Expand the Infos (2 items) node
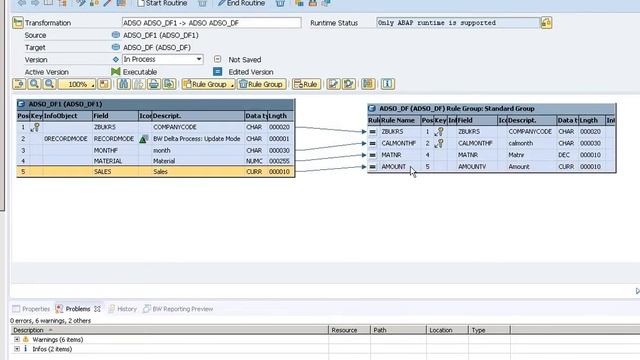The width and height of the screenshot is (640, 360). click(17, 349)
